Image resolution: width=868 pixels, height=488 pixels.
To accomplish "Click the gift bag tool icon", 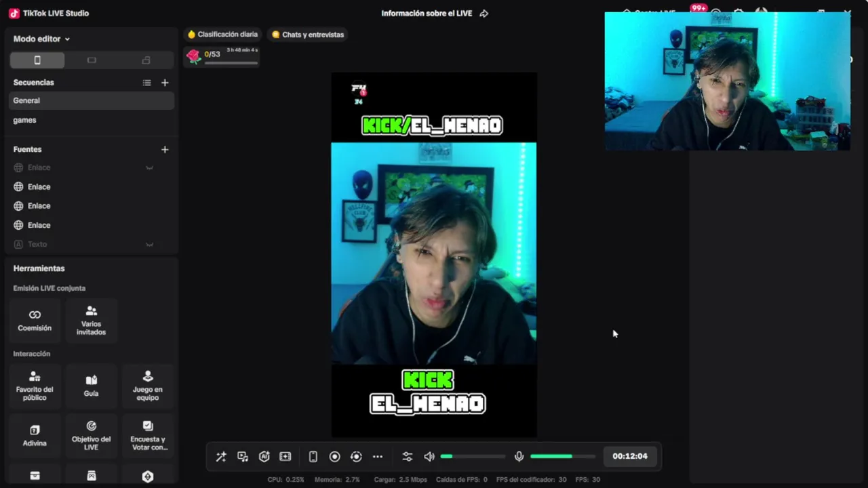I will [91, 476].
